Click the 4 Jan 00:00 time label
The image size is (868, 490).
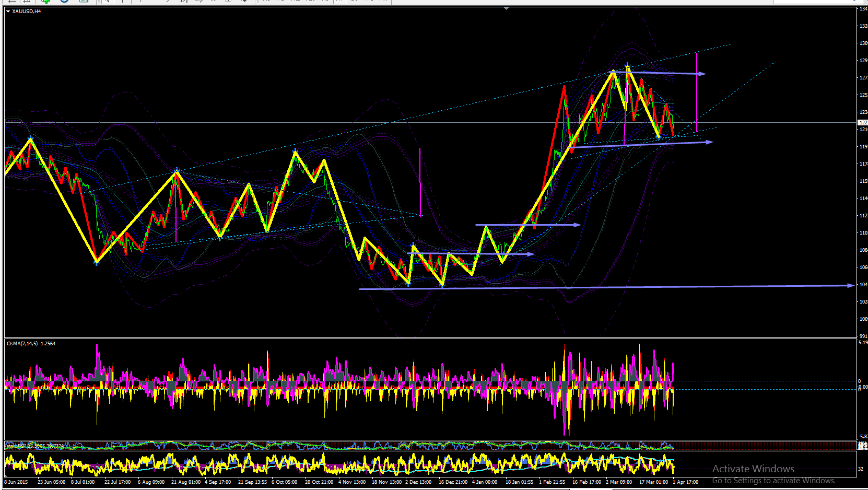485,482
